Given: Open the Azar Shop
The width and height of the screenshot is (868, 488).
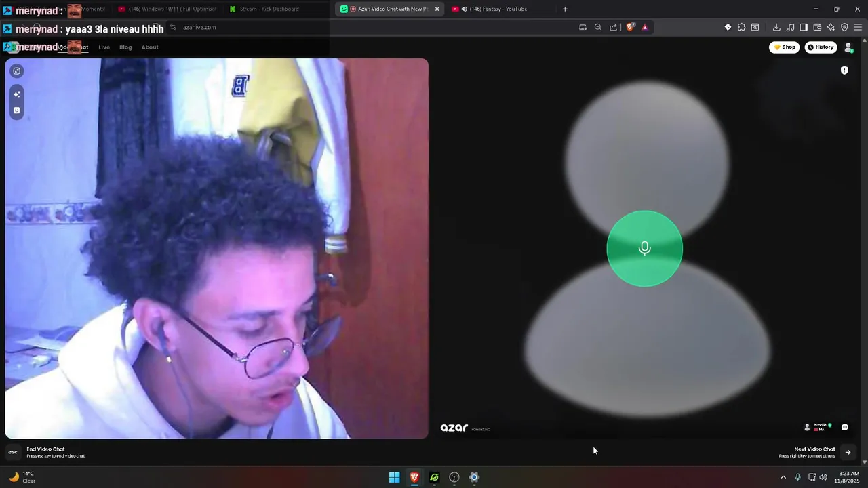Looking at the screenshot, I should tap(785, 47).
